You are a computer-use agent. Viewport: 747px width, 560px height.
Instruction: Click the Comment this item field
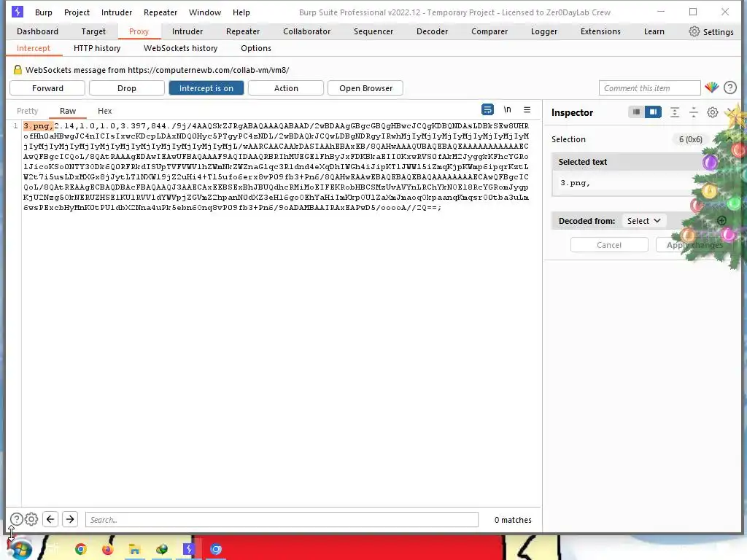[650, 88]
